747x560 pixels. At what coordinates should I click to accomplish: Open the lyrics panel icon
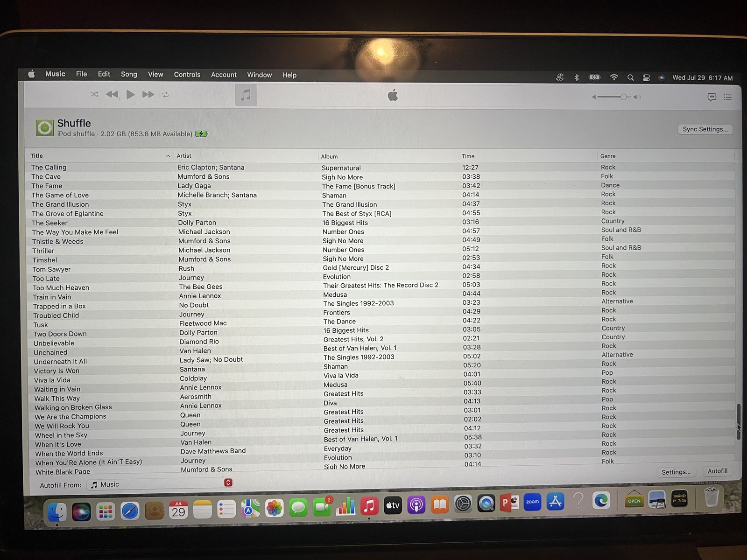coord(712,97)
